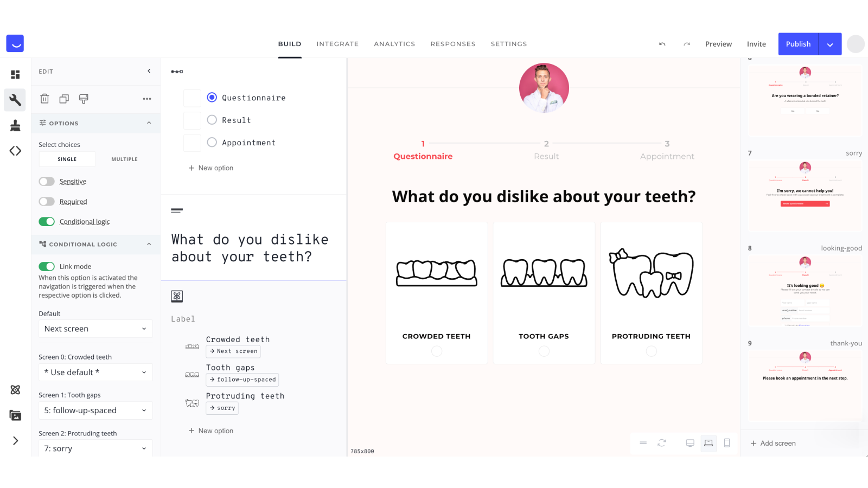The width and height of the screenshot is (868, 488).
Task: Click the redo arrow in top bar
Action: click(x=687, y=44)
